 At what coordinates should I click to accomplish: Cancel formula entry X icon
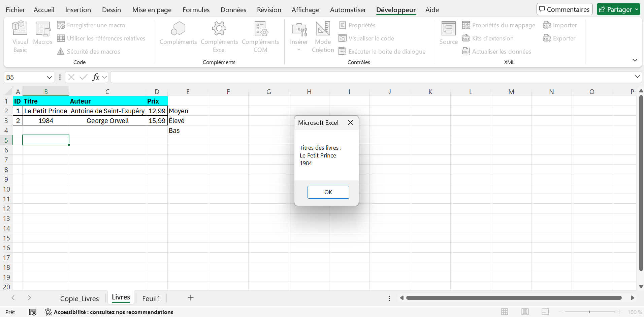[71, 77]
